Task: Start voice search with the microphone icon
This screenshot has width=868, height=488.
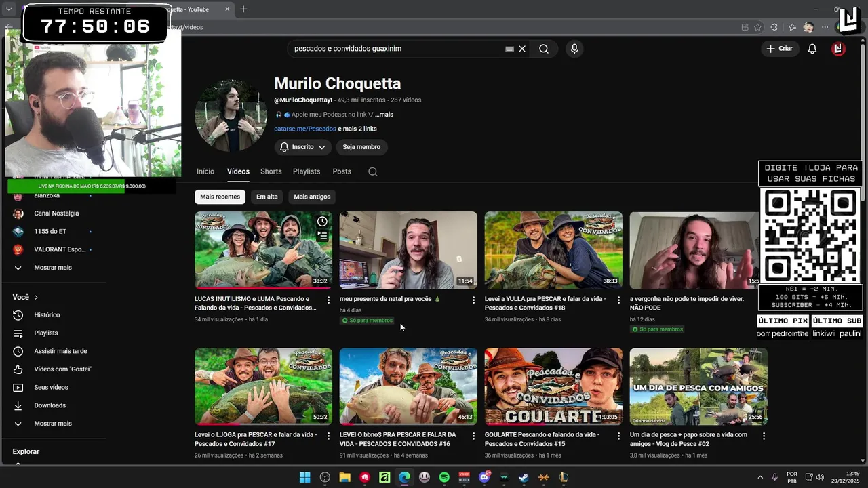Action: click(574, 49)
